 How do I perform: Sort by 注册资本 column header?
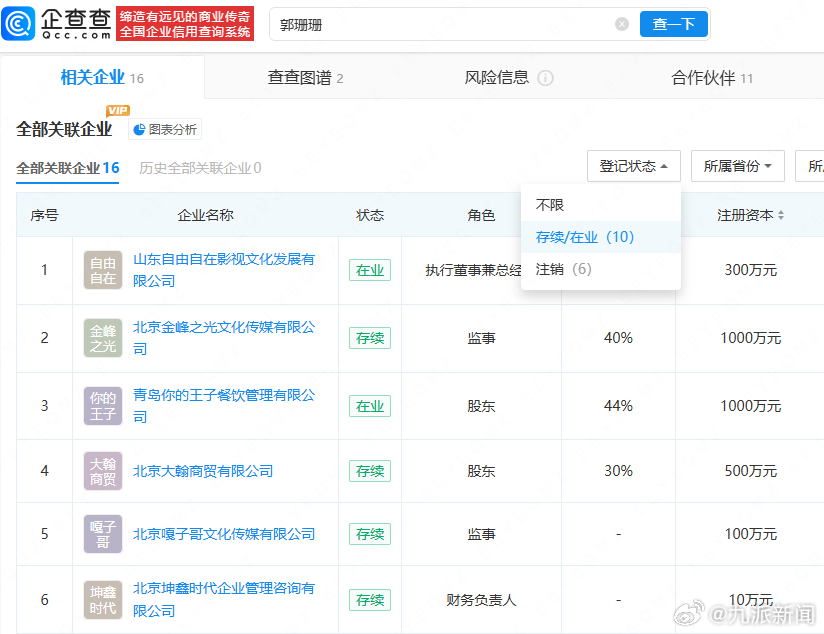[x=750, y=215]
